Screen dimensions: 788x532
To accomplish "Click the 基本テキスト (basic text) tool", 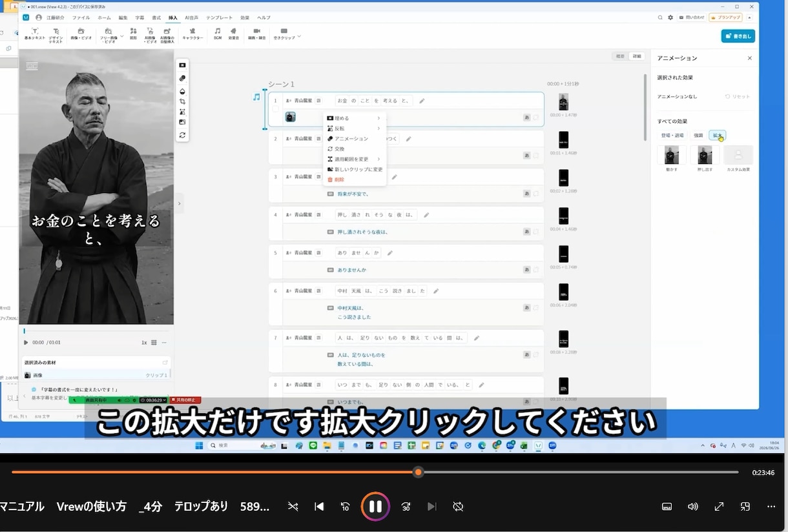I will pyautogui.click(x=35, y=34).
